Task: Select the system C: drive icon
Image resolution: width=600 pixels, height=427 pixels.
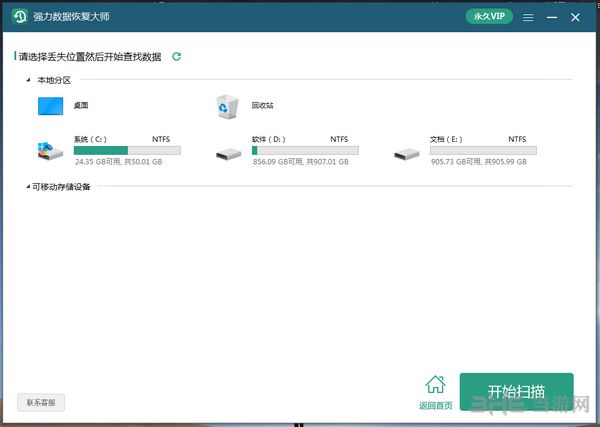Action: pos(50,152)
